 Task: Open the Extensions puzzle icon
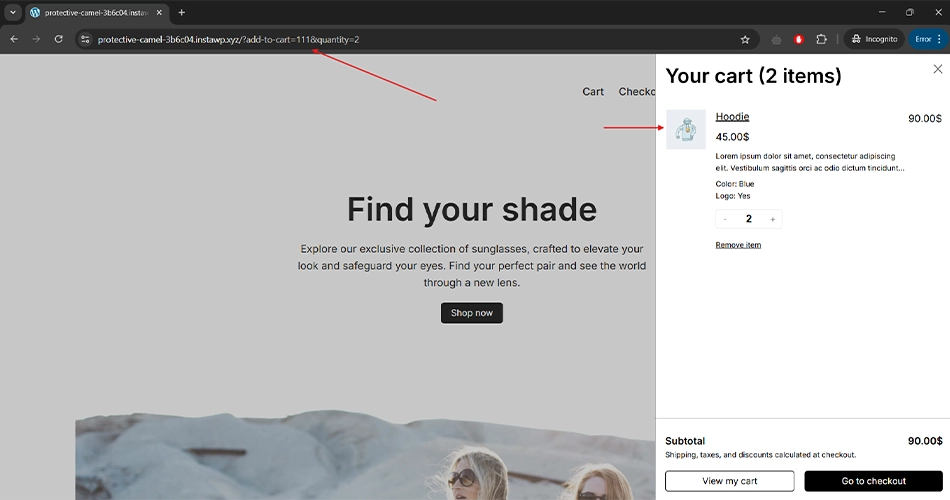(821, 39)
